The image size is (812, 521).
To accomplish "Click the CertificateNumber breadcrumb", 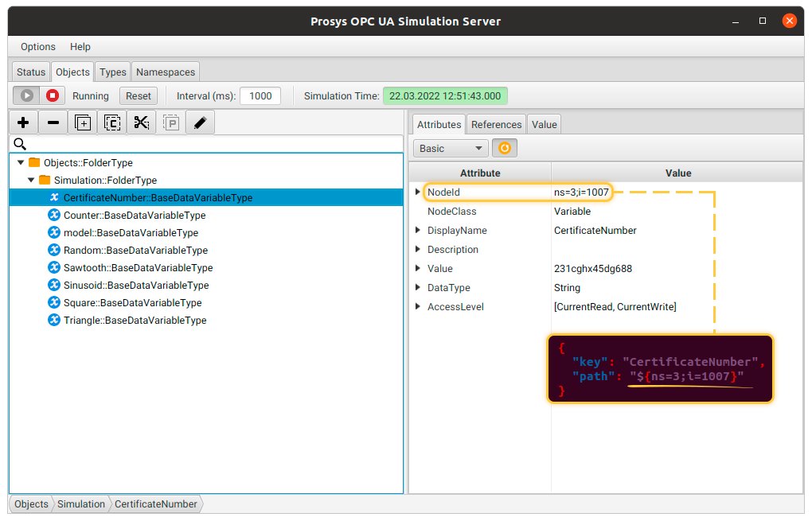I will point(156,504).
